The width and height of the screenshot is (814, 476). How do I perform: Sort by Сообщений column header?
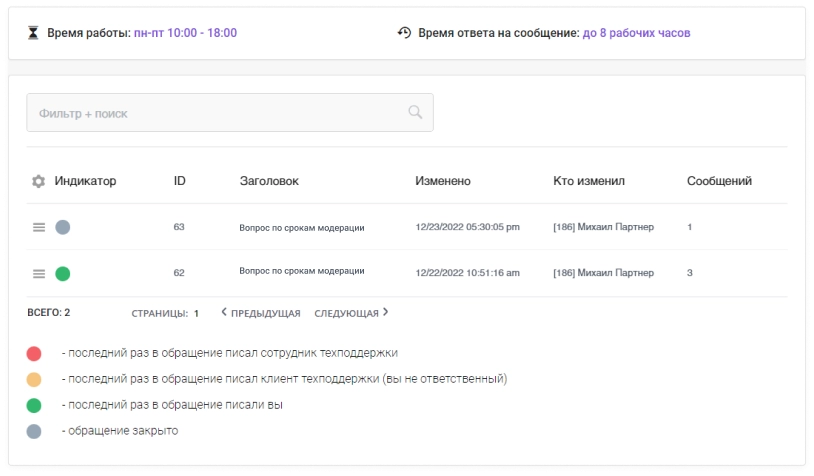(x=719, y=181)
